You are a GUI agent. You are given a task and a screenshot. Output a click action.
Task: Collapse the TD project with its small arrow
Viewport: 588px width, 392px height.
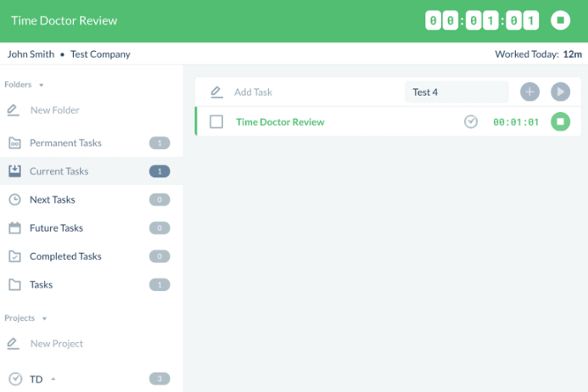pyautogui.click(x=53, y=378)
